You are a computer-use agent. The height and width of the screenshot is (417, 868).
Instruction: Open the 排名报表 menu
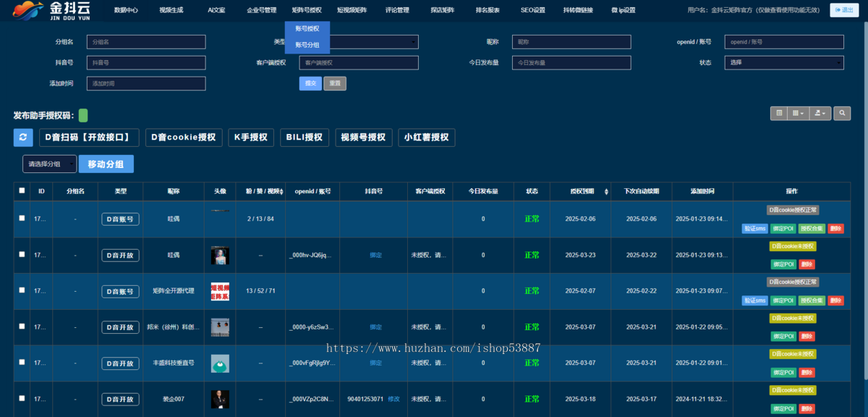(488, 10)
